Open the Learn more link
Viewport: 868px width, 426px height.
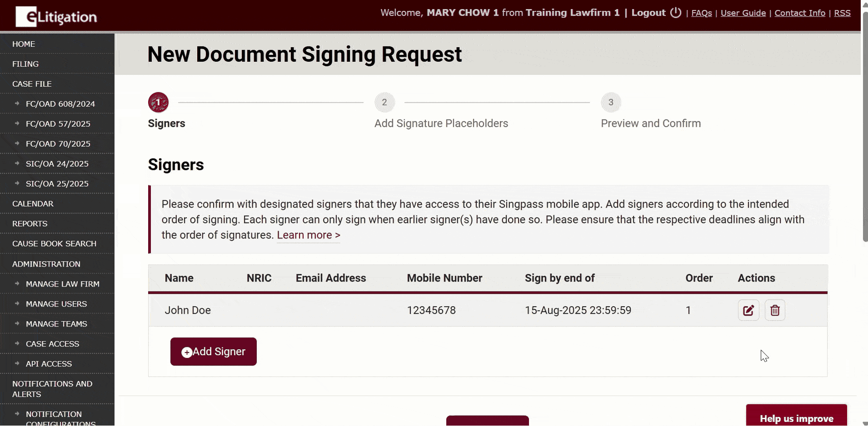tap(308, 235)
